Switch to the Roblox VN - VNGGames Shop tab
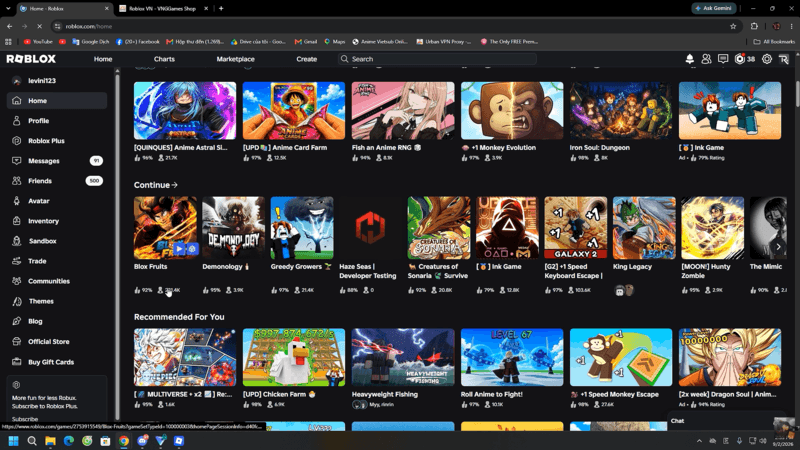Screen dimensions: 800x450 (162, 8)
